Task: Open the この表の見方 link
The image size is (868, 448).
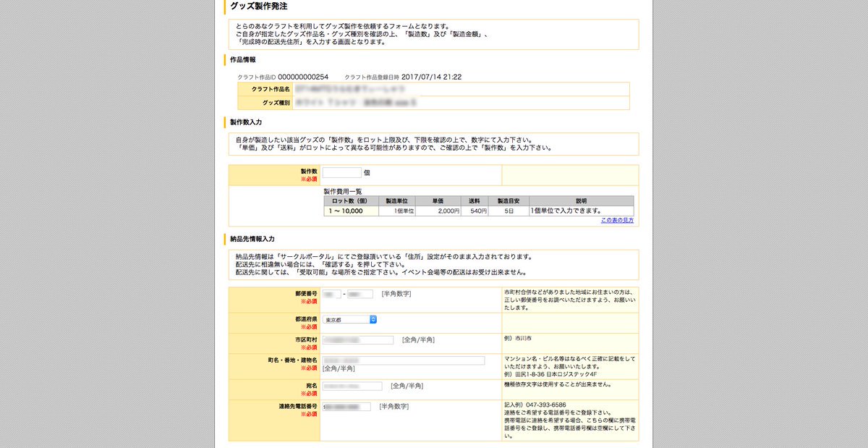Action: (617, 220)
